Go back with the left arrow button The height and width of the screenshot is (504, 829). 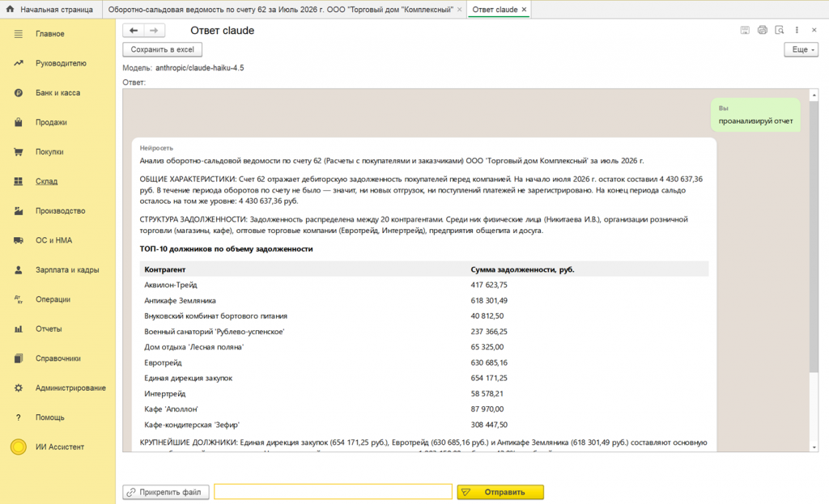coord(134,31)
